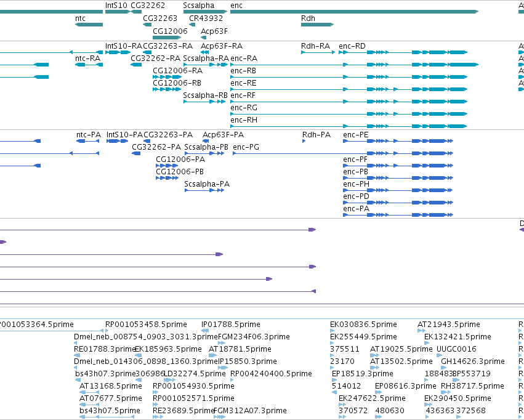Select the enc-PG protein label

coord(246,147)
